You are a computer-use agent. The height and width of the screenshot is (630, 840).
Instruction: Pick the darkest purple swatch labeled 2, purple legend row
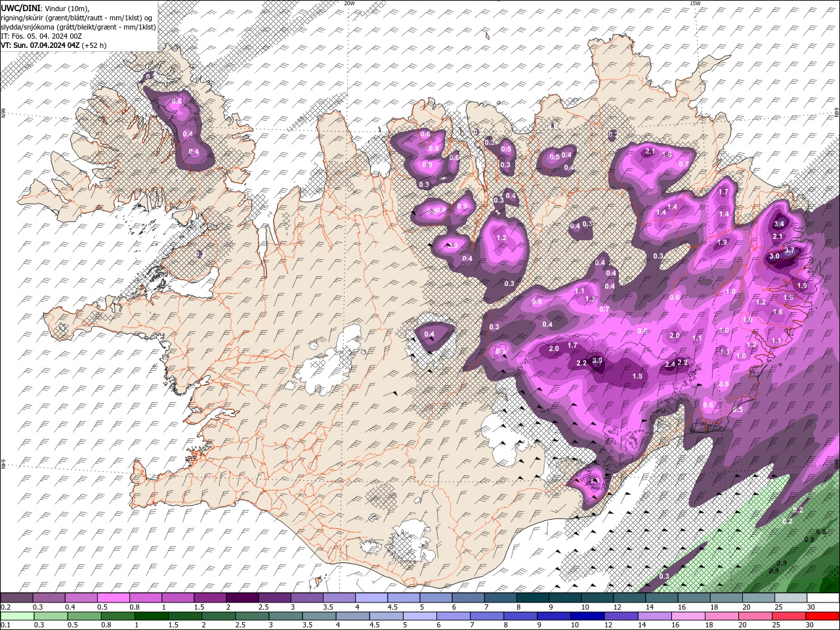243,598
